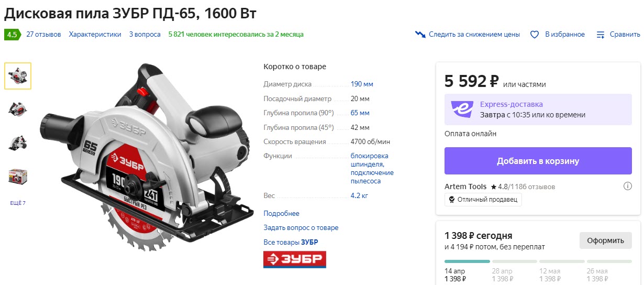Select the first saw thumbnail
Screen dimensions: 644x285
click(x=18, y=76)
